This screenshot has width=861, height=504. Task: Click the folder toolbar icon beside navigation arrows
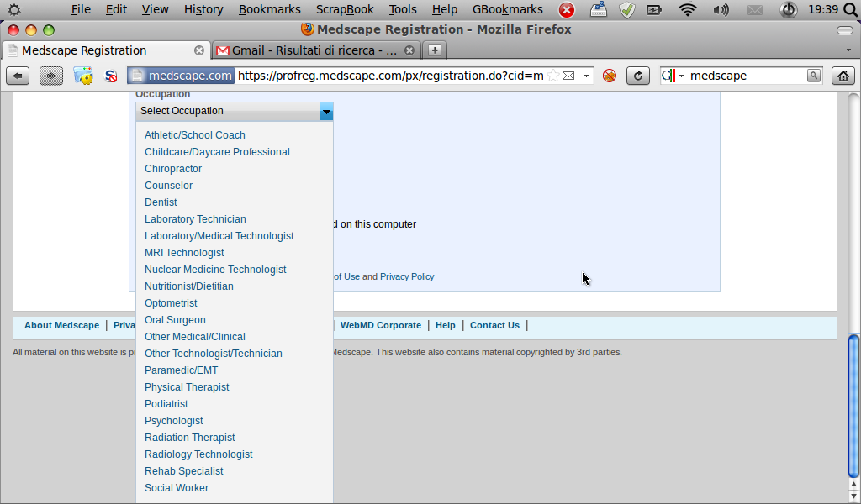tap(83, 76)
